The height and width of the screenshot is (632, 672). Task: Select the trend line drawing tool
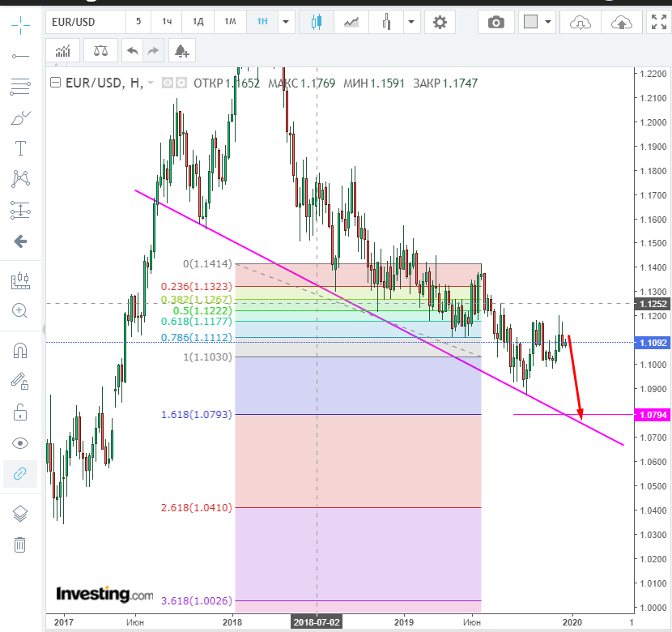(20, 56)
